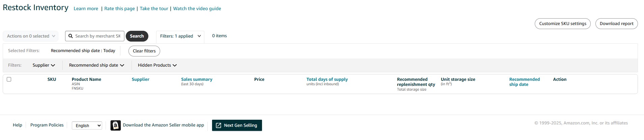The height and width of the screenshot is (140, 644).
Task: Open the Supplier filter dropdown
Action: pyautogui.click(x=44, y=65)
